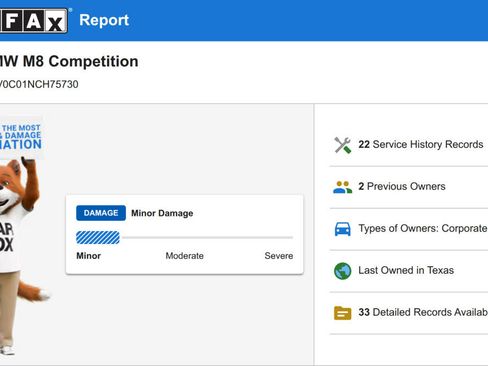Select Types of Owners: Corporate row

point(409,229)
